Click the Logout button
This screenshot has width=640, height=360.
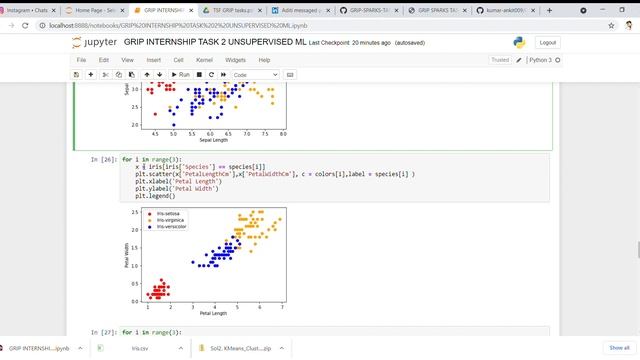click(547, 42)
